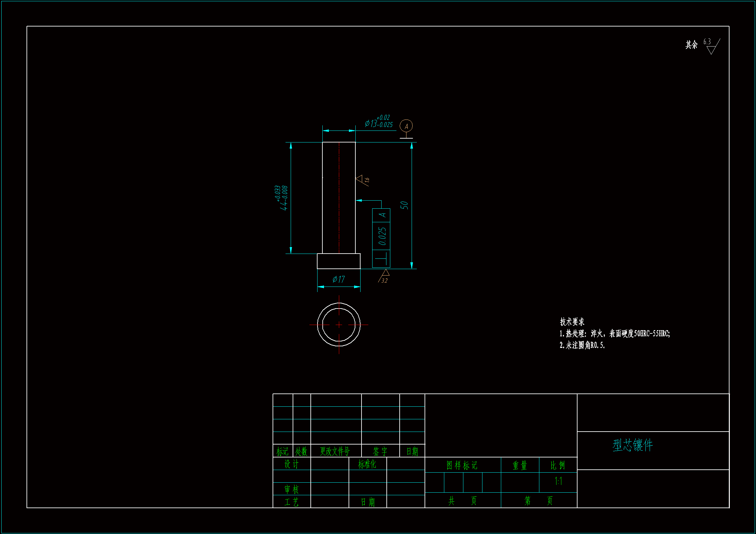756x534 pixels.
Task: Click the Ø17 diameter dimension text
Action: point(339,279)
